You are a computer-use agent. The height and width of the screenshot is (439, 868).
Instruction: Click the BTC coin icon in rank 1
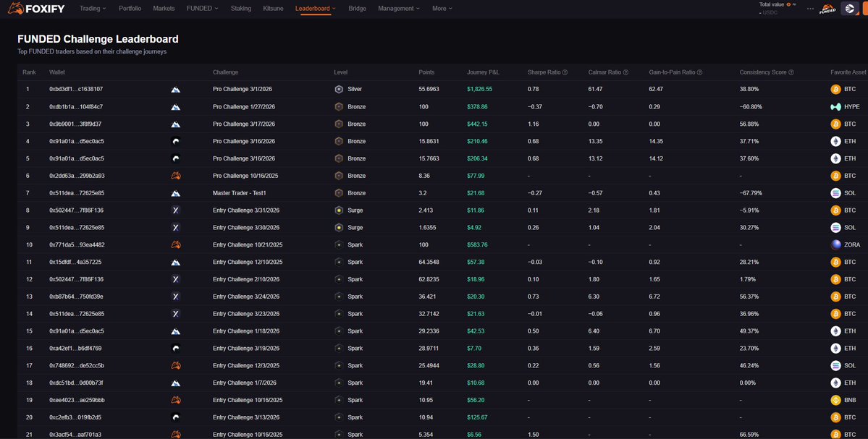coord(835,89)
